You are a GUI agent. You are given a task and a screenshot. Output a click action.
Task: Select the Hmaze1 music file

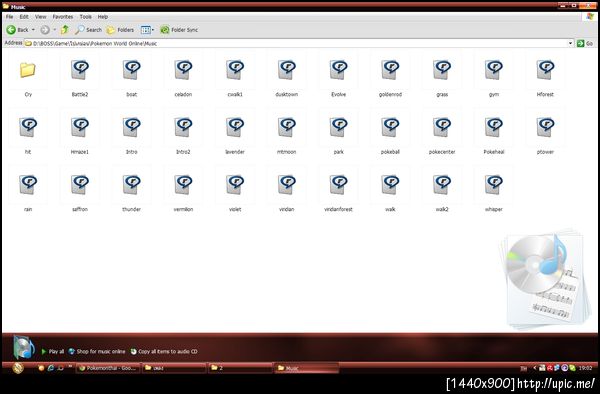[x=80, y=128]
